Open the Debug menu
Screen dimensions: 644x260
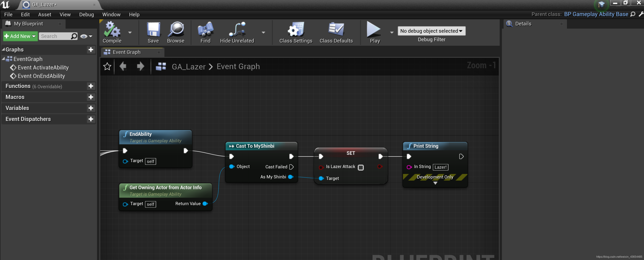click(x=86, y=15)
